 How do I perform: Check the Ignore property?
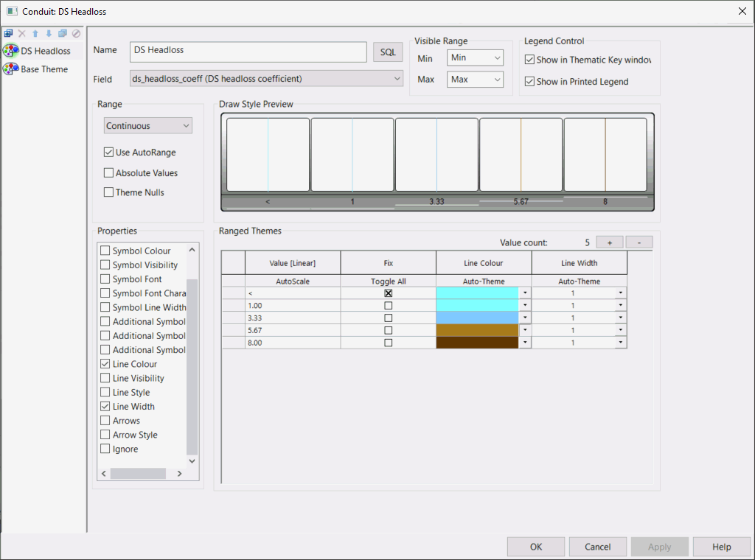[105, 449]
